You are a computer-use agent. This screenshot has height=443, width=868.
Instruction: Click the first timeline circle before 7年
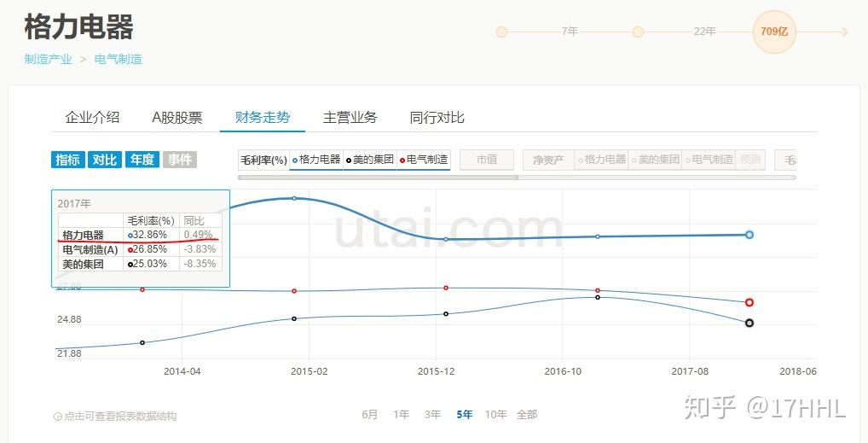coord(501,32)
